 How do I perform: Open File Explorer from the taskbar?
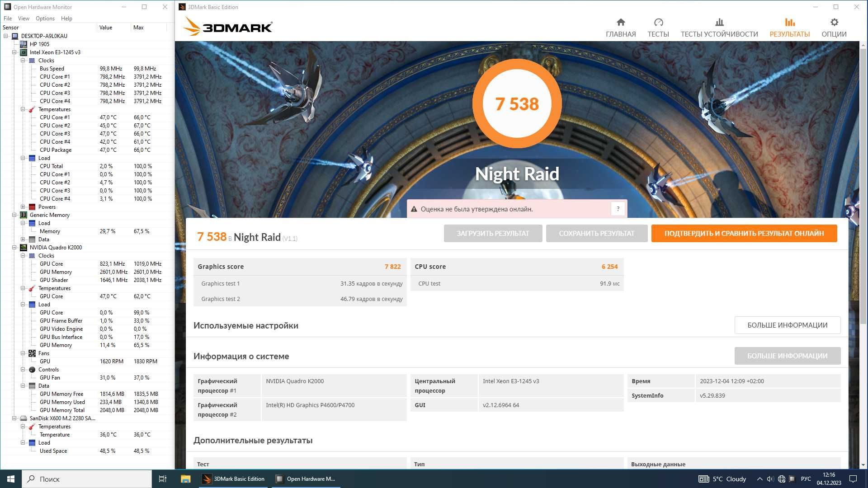click(x=185, y=479)
